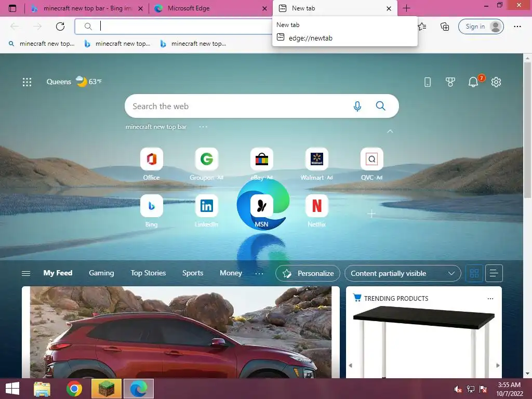Click the muted volume tray icon

(458, 389)
